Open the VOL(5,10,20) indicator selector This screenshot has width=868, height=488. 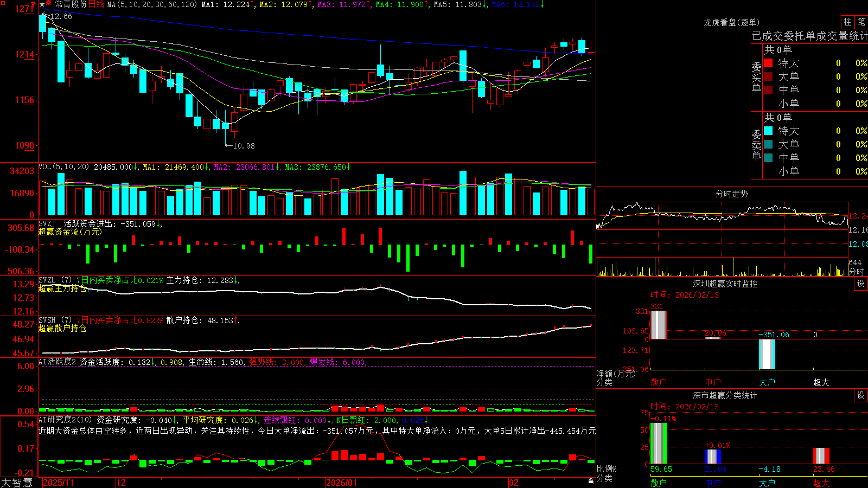coord(63,167)
